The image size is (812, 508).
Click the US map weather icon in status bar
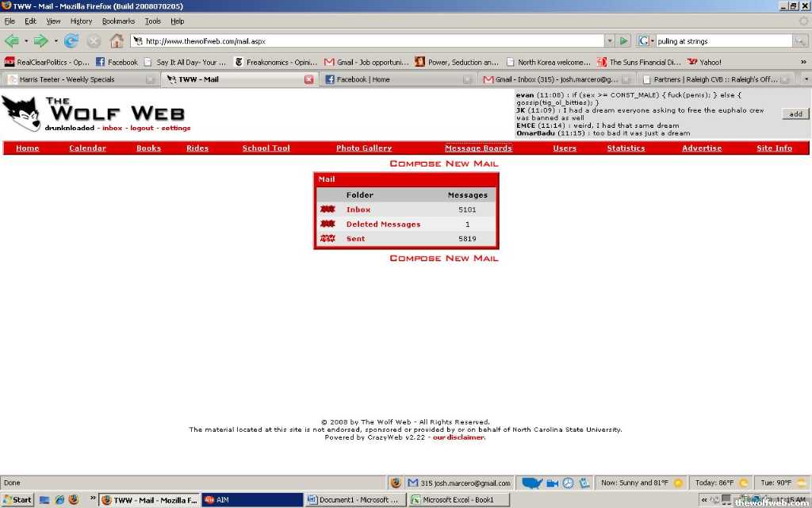point(532,483)
